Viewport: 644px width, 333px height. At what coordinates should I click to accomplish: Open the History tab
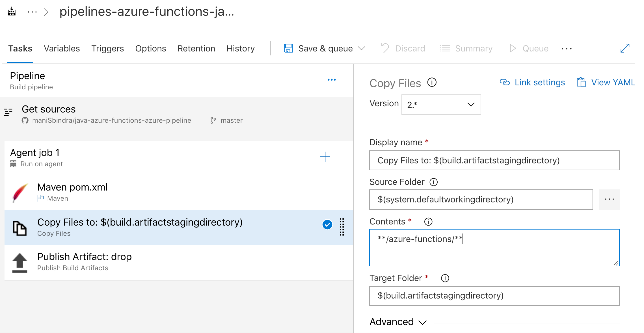tap(240, 48)
